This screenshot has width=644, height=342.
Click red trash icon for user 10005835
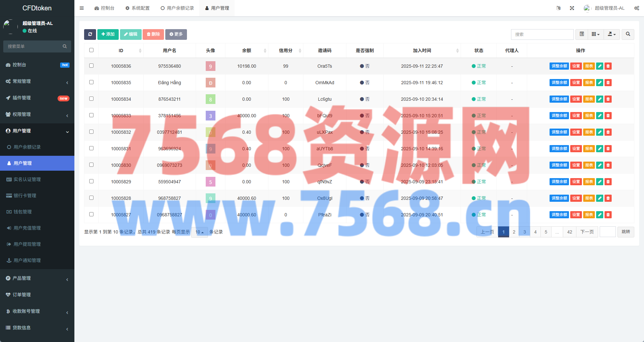click(x=608, y=83)
